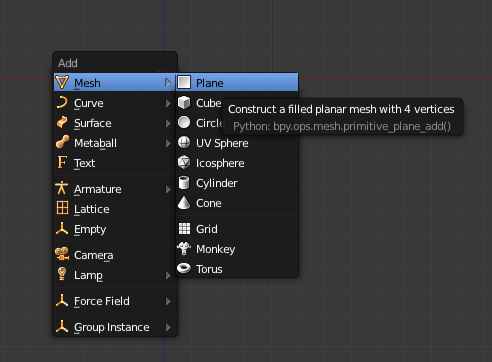Expand the Curve submenu arrow
This screenshot has width=492, height=362.
[x=168, y=103]
